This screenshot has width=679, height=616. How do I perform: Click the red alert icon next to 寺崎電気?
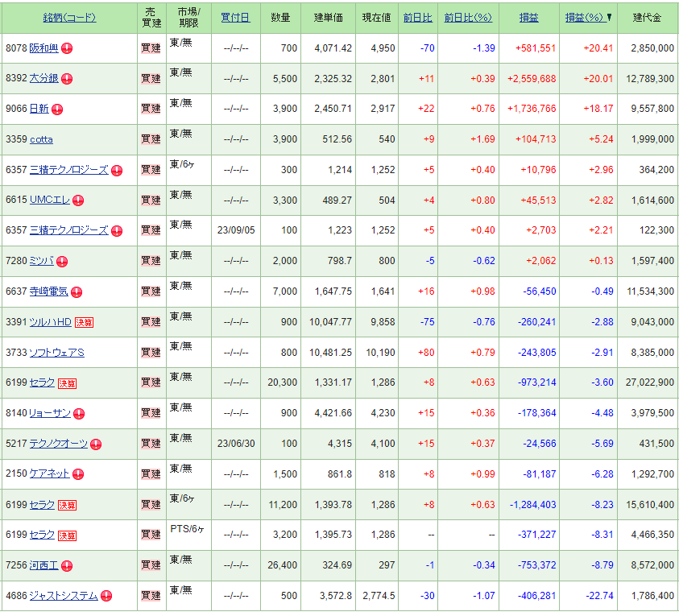[77, 292]
